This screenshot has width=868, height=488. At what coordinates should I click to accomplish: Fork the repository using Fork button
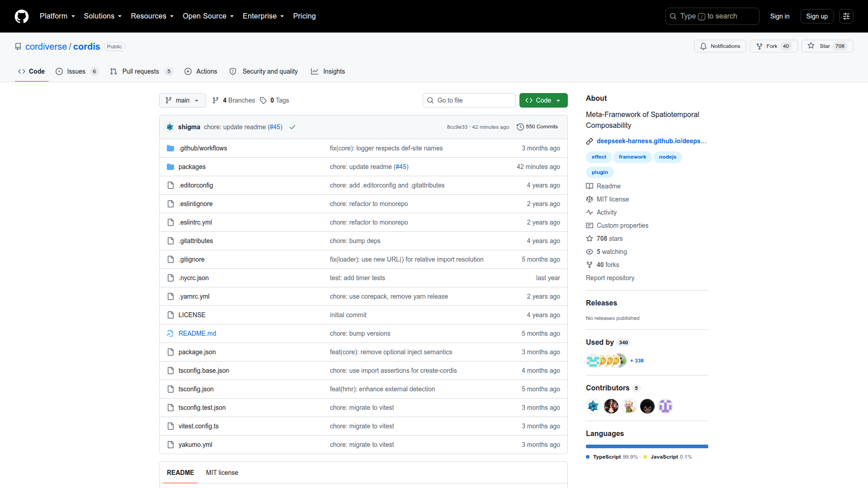tap(774, 46)
